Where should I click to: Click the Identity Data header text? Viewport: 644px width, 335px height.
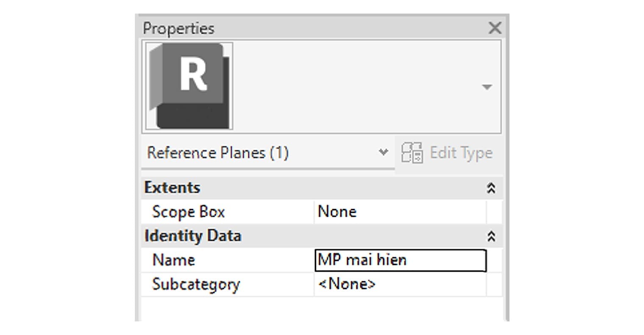click(x=193, y=236)
